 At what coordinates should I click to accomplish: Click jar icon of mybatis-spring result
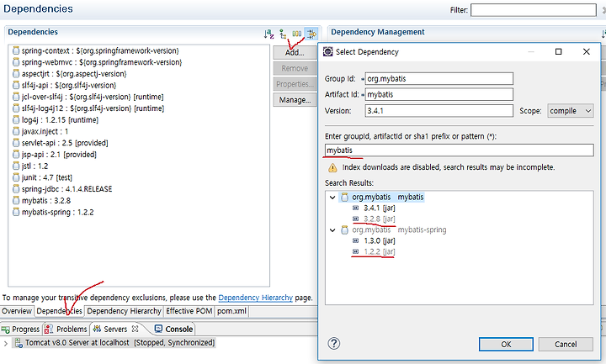click(x=344, y=230)
